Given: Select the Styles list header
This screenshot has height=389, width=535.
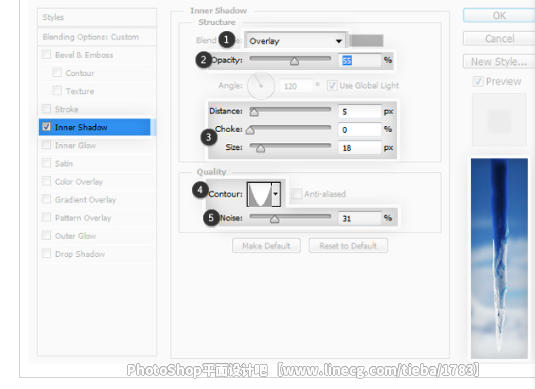Looking at the screenshot, I should (x=97, y=17).
